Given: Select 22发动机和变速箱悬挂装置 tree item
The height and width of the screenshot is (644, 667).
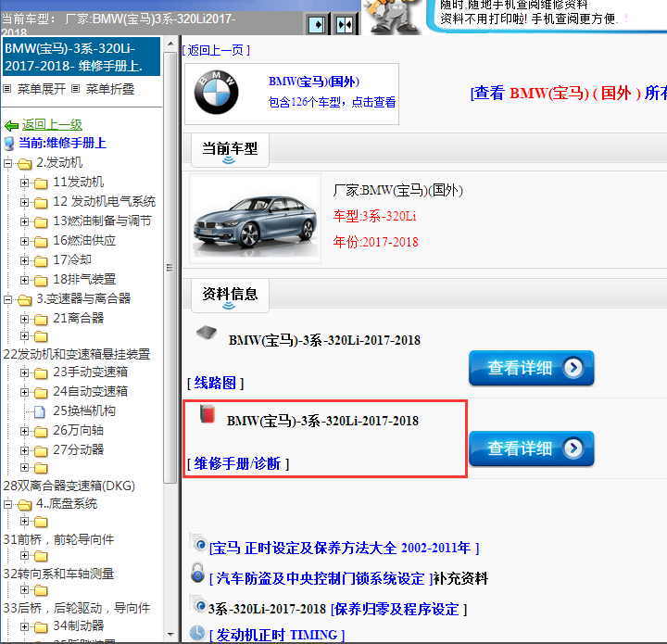Looking at the screenshot, I should click(x=77, y=354).
